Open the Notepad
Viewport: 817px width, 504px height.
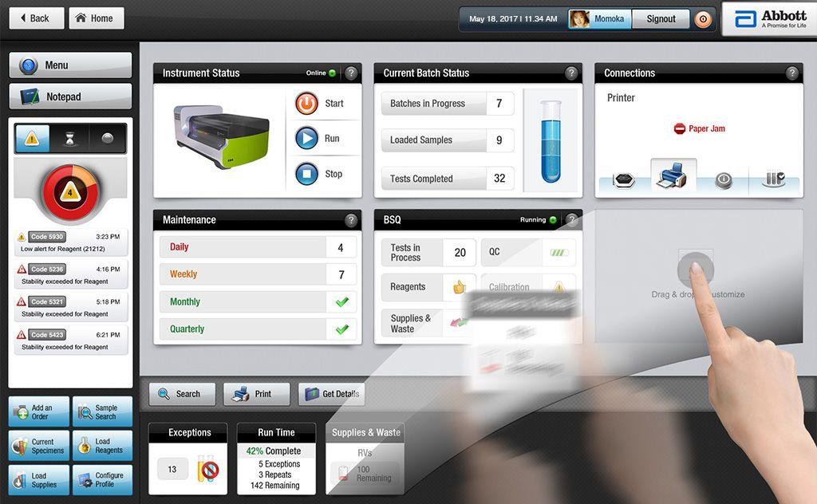[x=70, y=97]
